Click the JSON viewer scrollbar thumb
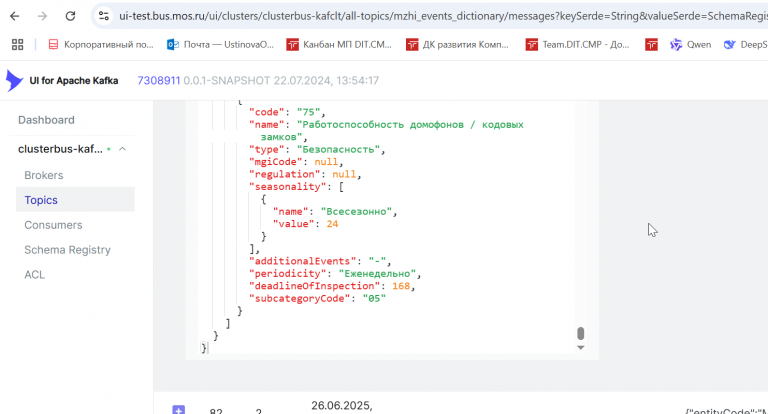 pyautogui.click(x=580, y=333)
